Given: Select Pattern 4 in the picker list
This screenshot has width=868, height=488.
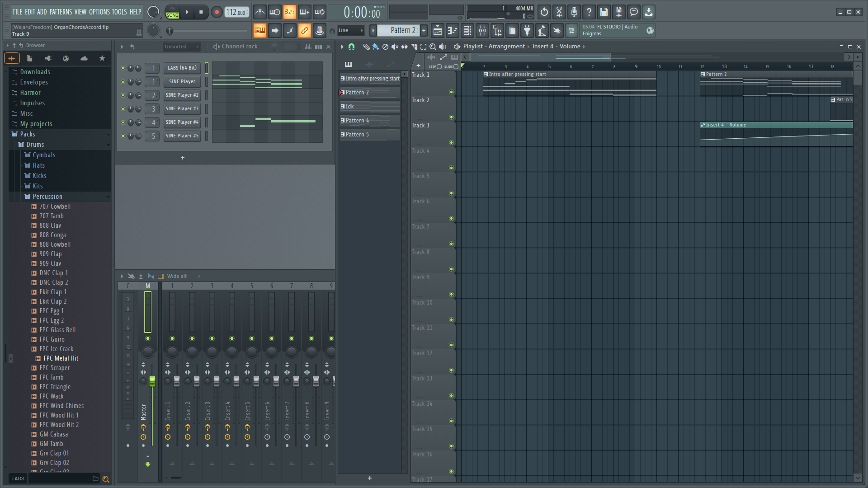Looking at the screenshot, I should point(369,121).
